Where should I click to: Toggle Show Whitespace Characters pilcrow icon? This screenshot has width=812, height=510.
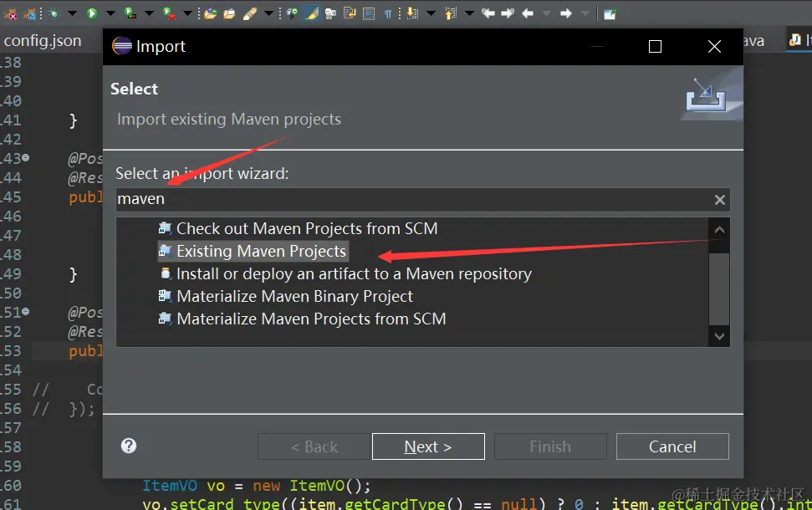coord(388,14)
